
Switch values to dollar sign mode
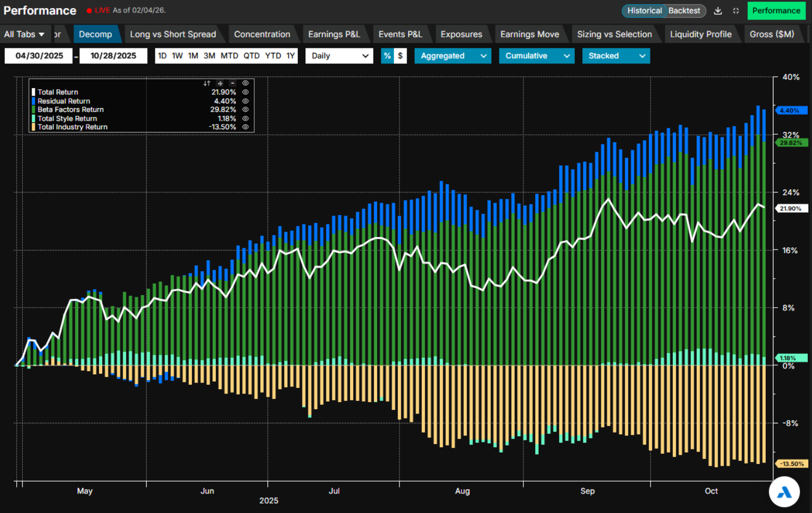pos(401,56)
